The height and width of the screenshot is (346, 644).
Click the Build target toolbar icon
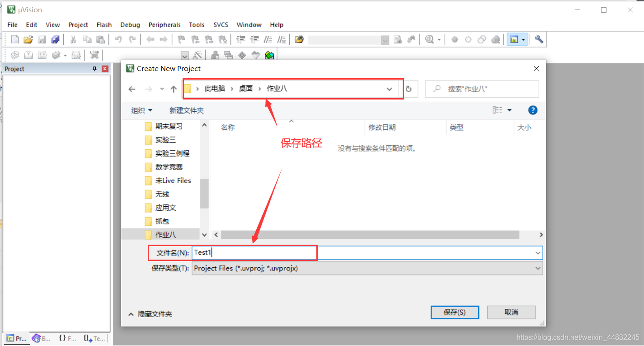(x=28, y=55)
